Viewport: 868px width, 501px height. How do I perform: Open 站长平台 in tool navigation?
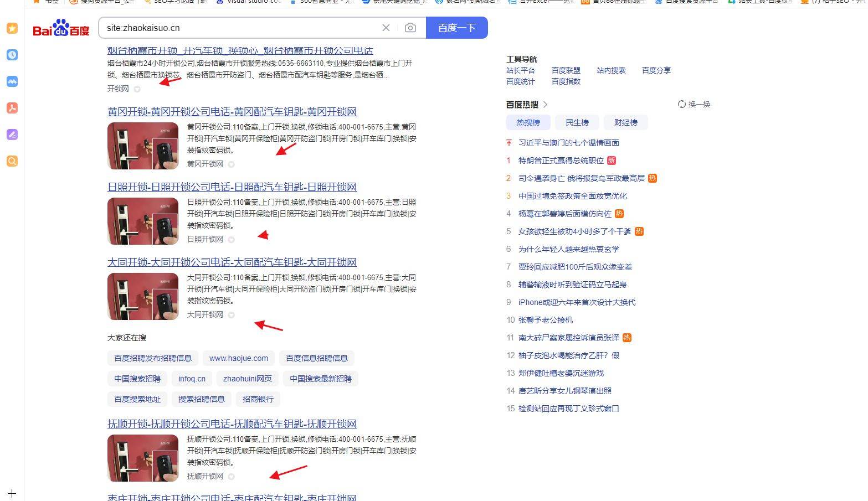[x=521, y=70]
